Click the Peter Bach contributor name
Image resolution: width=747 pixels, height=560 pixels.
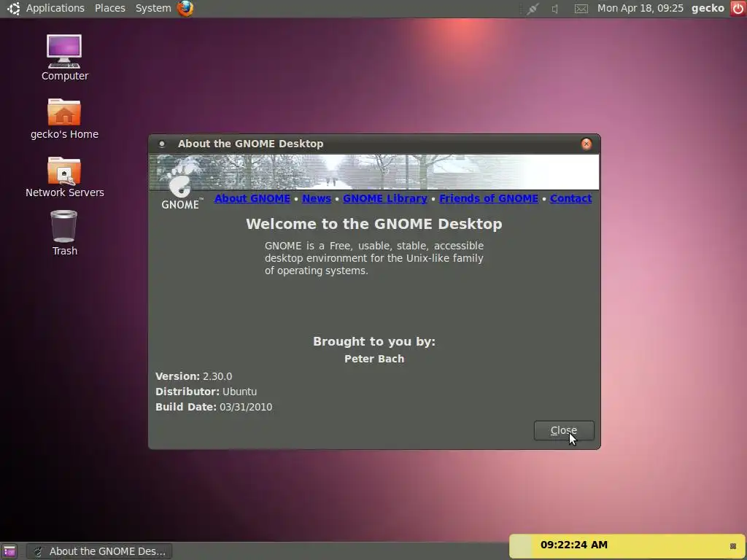coord(374,359)
